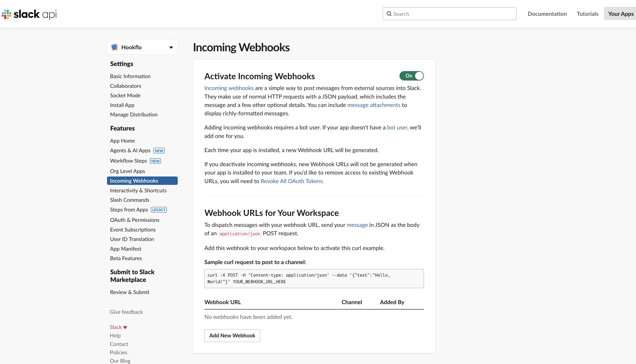
Task: Click the bot user link
Action: pyautogui.click(x=396, y=127)
